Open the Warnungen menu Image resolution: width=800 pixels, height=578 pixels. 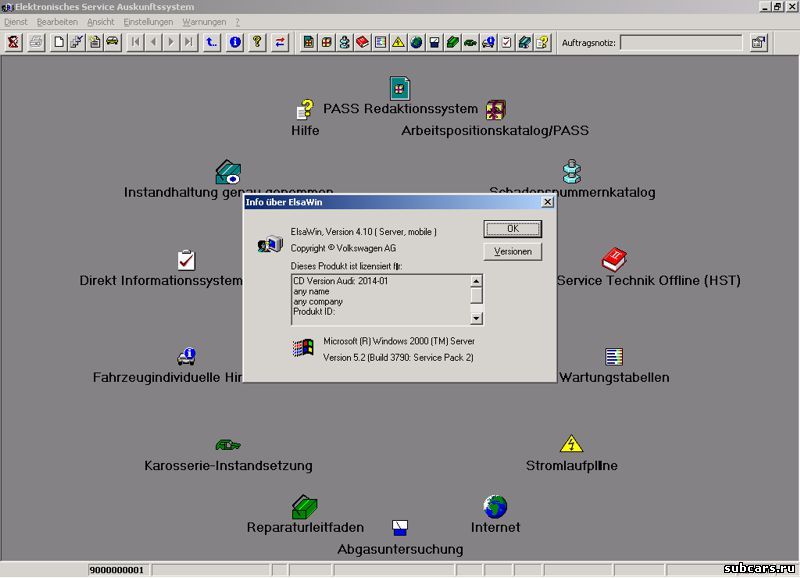204,22
